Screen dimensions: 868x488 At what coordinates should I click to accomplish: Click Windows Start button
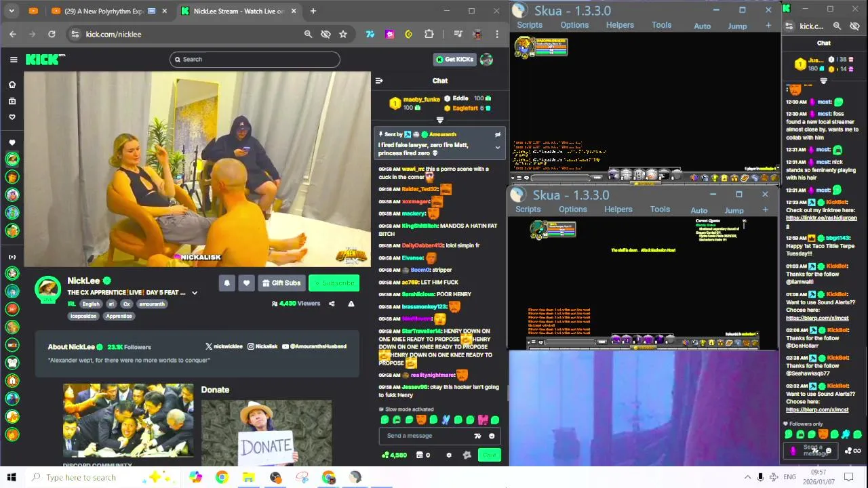[x=11, y=477]
